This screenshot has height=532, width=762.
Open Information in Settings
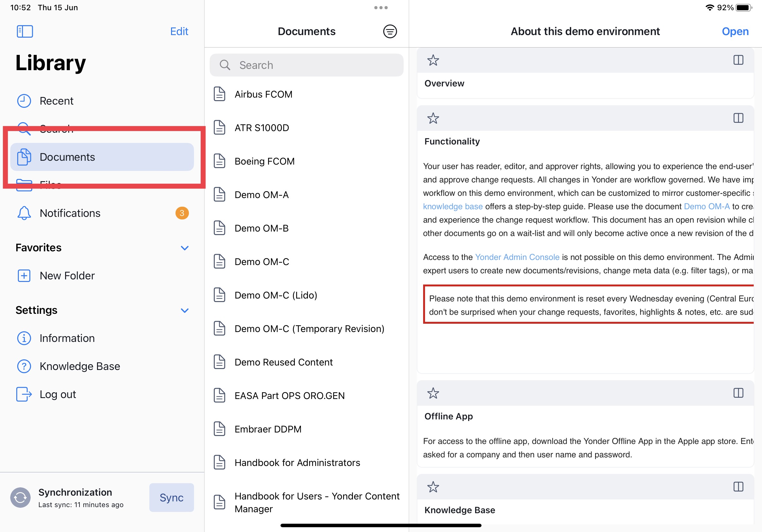click(x=67, y=338)
